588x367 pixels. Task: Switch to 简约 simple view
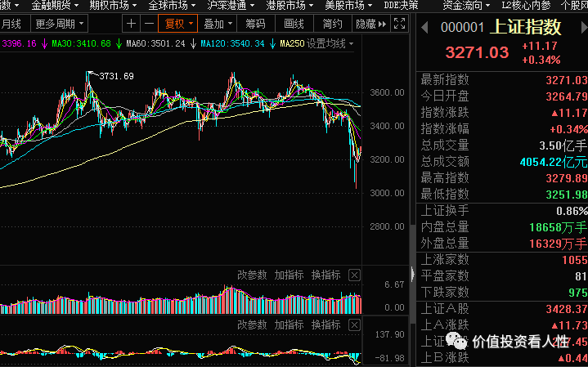(x=332, y=24)
